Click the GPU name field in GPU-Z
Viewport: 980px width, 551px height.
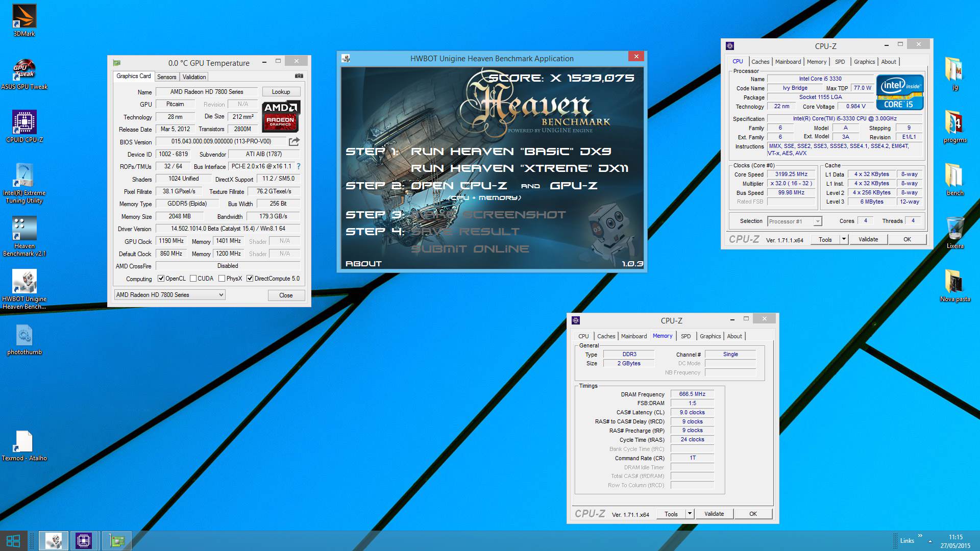pos(175,104)
